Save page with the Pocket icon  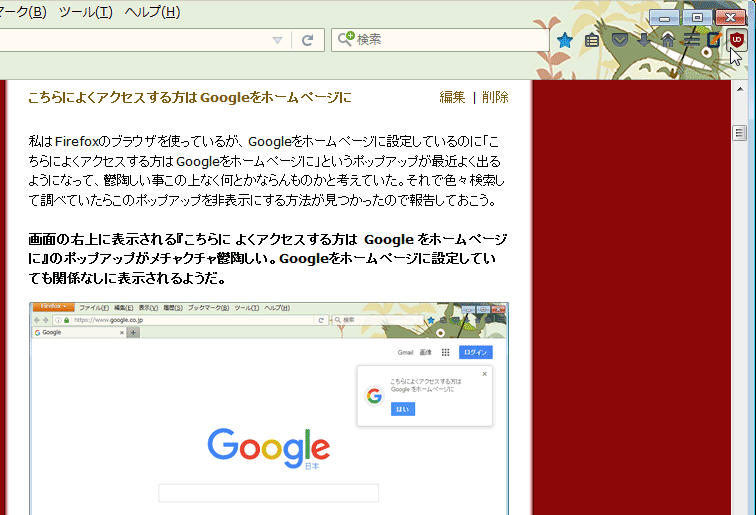(x=619, y=40)
